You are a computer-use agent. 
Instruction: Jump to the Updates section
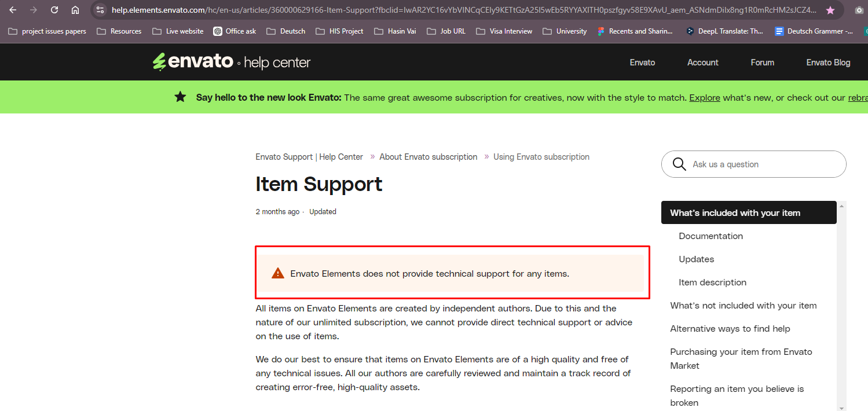697,259
